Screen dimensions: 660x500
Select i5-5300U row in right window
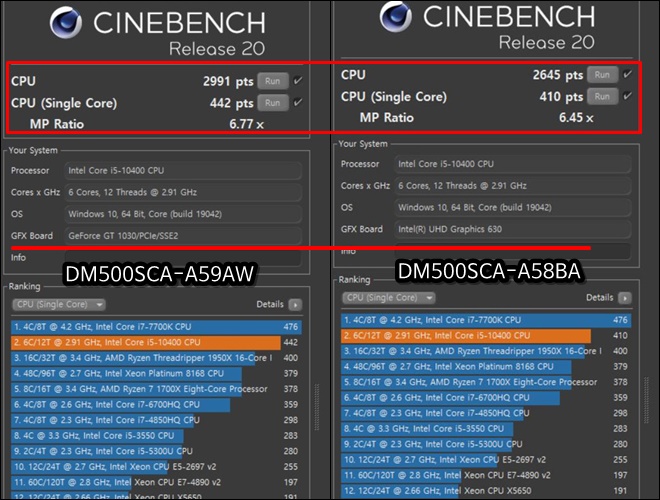point(486,444)
